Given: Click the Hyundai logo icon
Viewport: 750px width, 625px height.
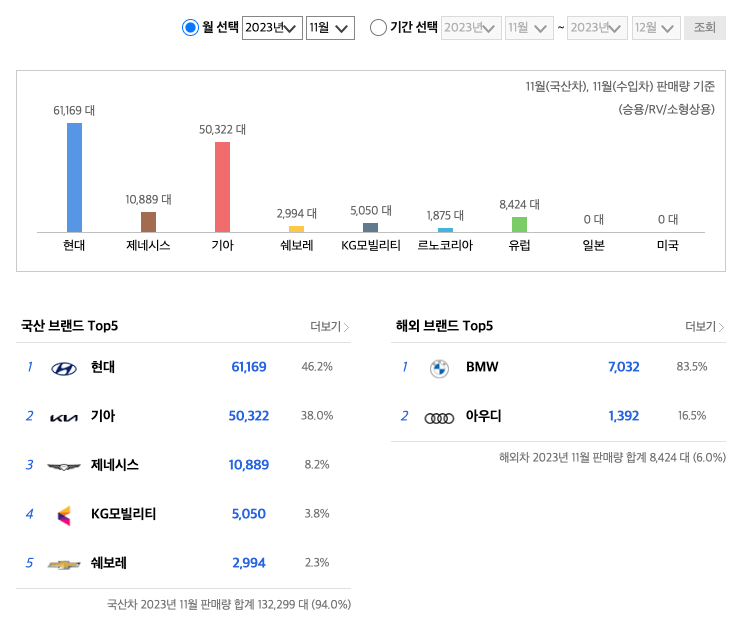Looking at the screenshot, I should (x=64, y=369).
